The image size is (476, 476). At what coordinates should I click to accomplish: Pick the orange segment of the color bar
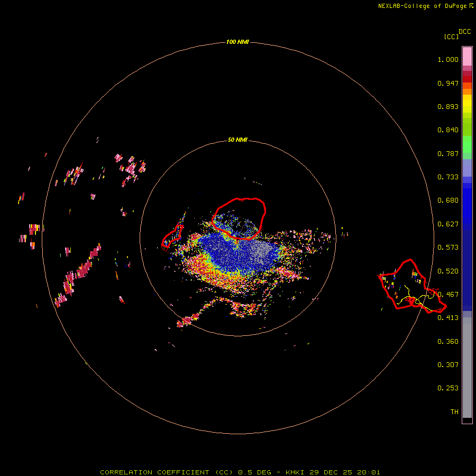(467, 91)
